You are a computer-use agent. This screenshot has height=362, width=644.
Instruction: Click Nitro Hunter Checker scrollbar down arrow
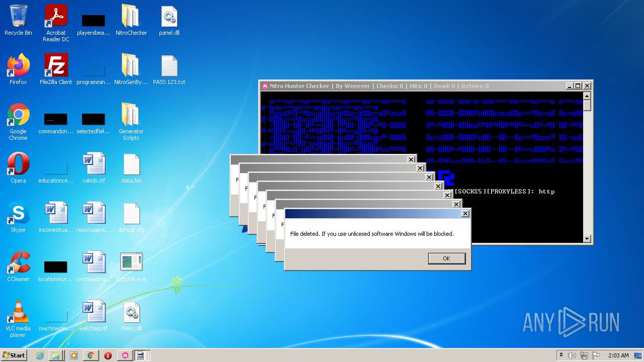pos(587,239)
